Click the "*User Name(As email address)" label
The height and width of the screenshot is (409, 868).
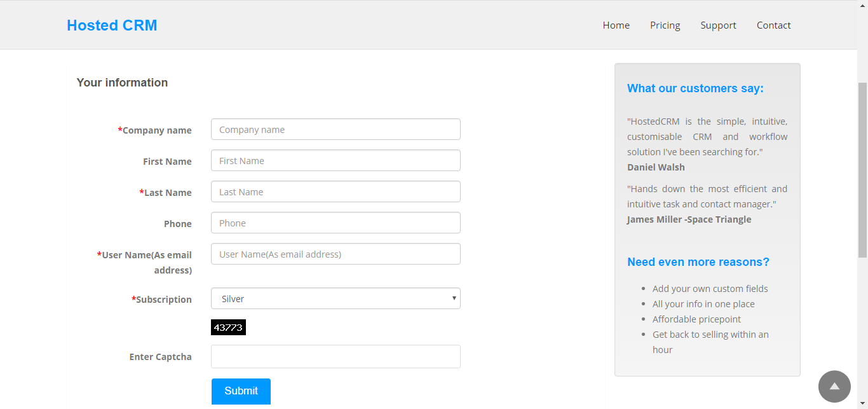click(x=144, y=263)
